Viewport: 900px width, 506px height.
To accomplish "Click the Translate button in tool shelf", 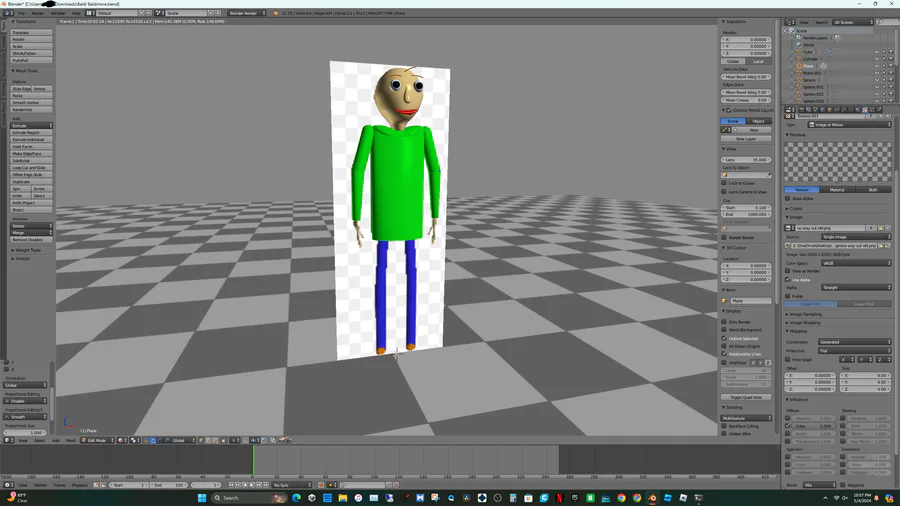I will tap(32, 33).
